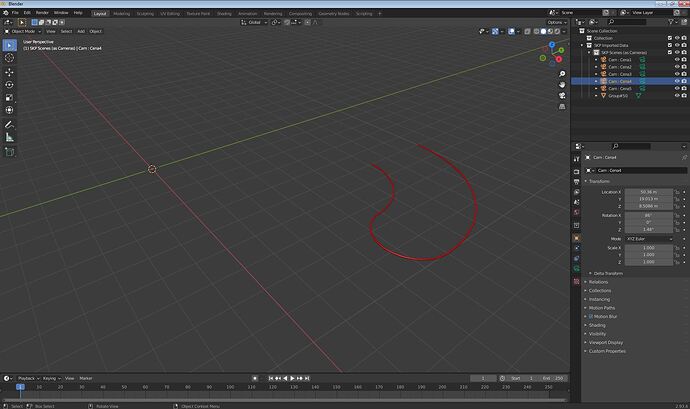Uncheck the Collection visibility checkbox
The image size is (690, 409).
tap(670, 38)
